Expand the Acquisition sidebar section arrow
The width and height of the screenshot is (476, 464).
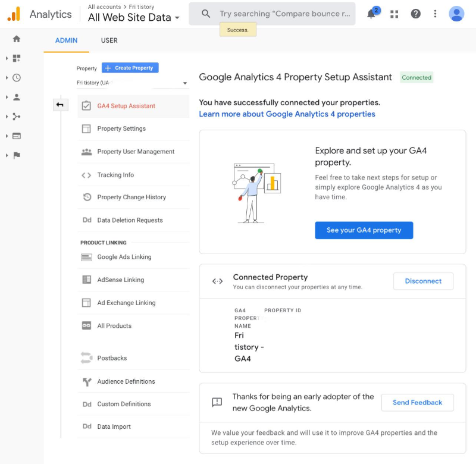[7, 117]
